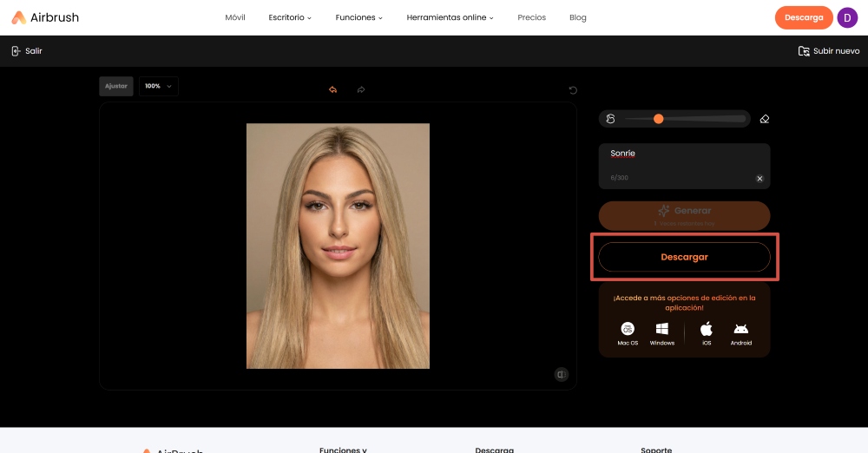Click Subir nuevo
This screenshot has width=868, height=453.
[x=836, y=51]
